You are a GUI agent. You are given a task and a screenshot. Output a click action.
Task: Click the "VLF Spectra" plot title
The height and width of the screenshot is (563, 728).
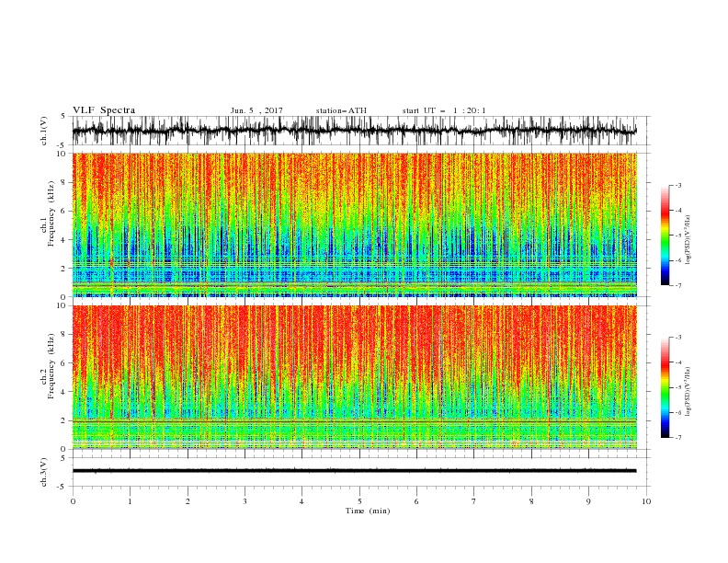(104, 110)
